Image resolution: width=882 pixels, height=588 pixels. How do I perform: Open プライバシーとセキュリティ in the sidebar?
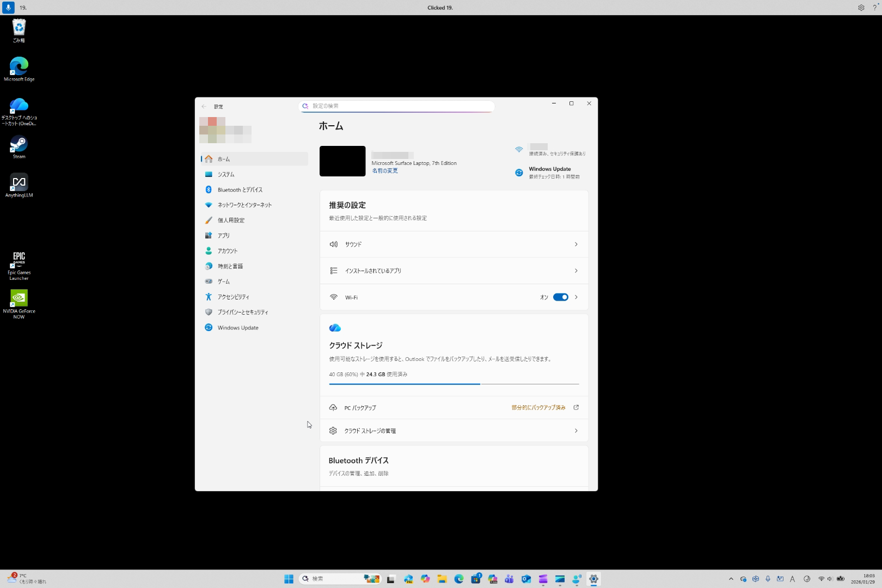coord(254,312)
